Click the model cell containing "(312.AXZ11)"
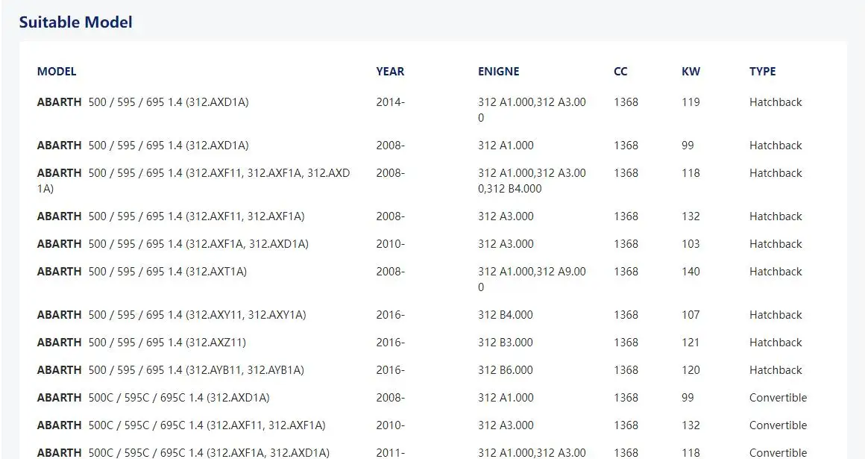This screenshot has width=868, height=459. [142, 343]
